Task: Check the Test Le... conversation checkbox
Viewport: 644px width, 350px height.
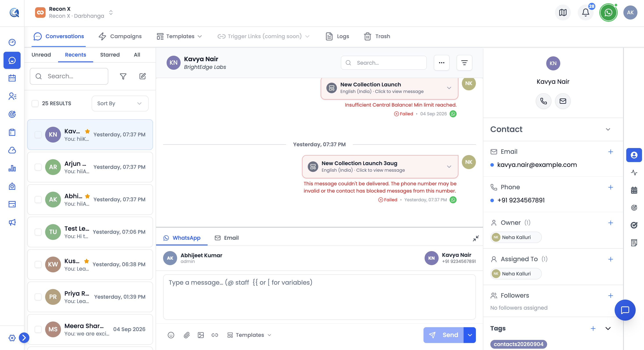Action: pyautogui.click(x=38, y=232)
